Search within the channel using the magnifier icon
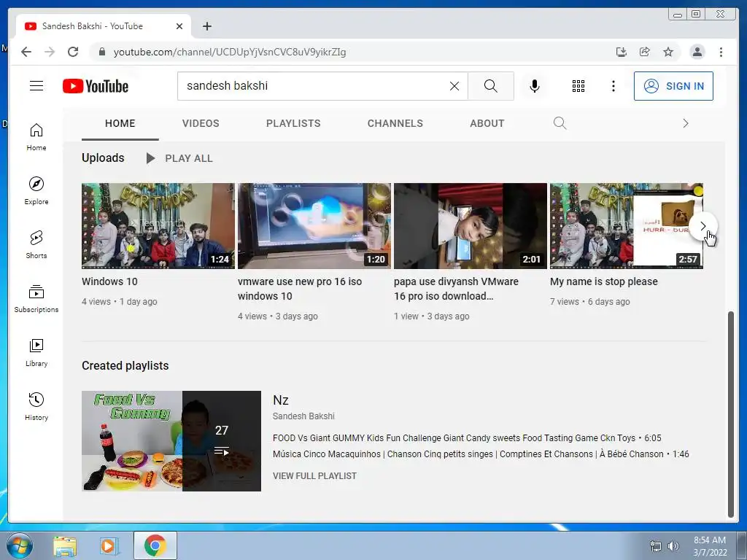 point(560,123)
